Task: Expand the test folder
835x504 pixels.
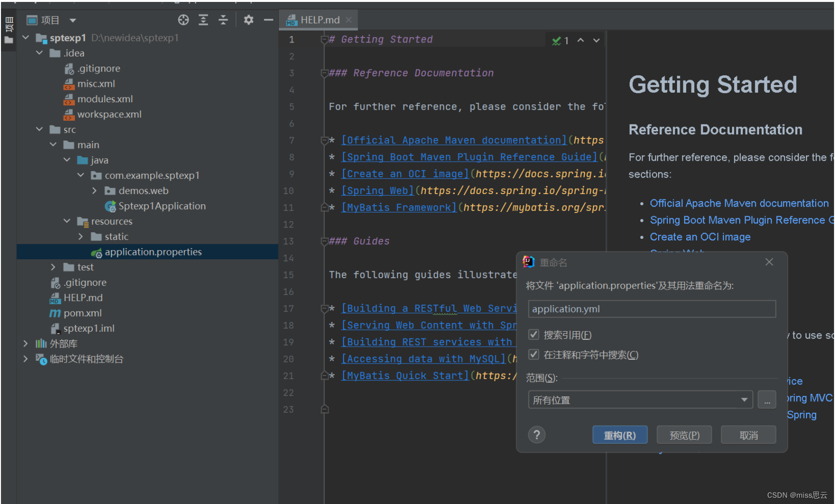Action: click(x=53, y=267)
